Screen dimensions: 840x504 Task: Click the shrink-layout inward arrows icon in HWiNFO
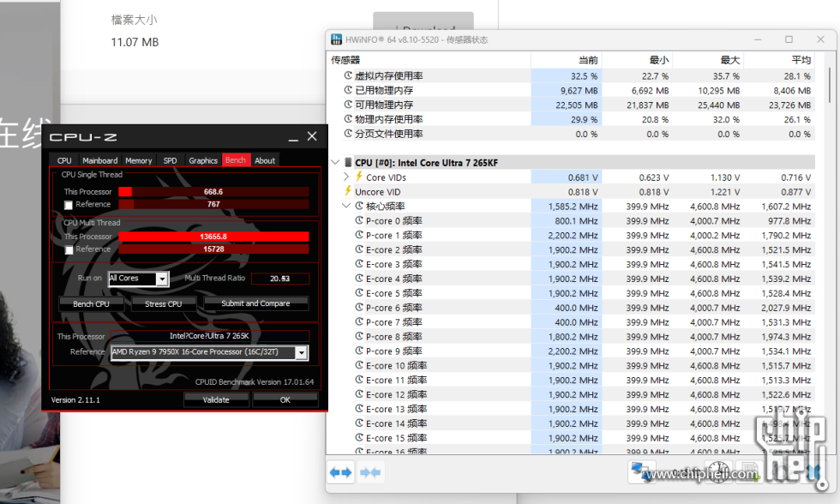pos(370,472)
